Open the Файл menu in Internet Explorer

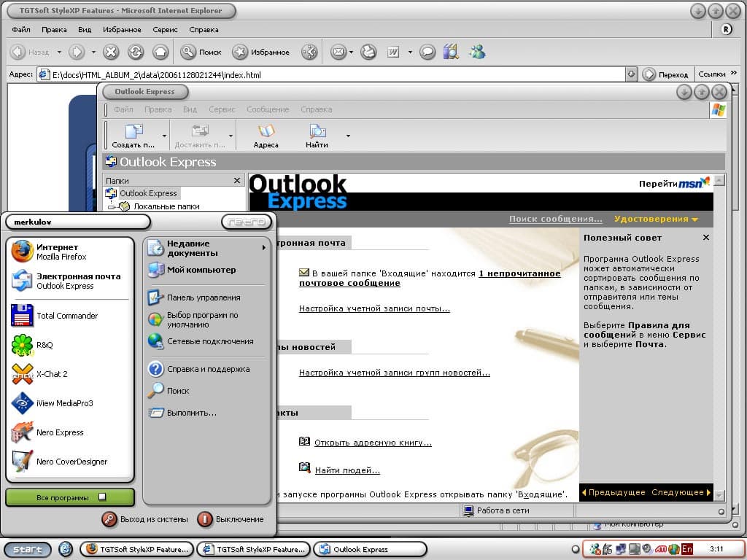pyautogui.click(x=21, y=29)
